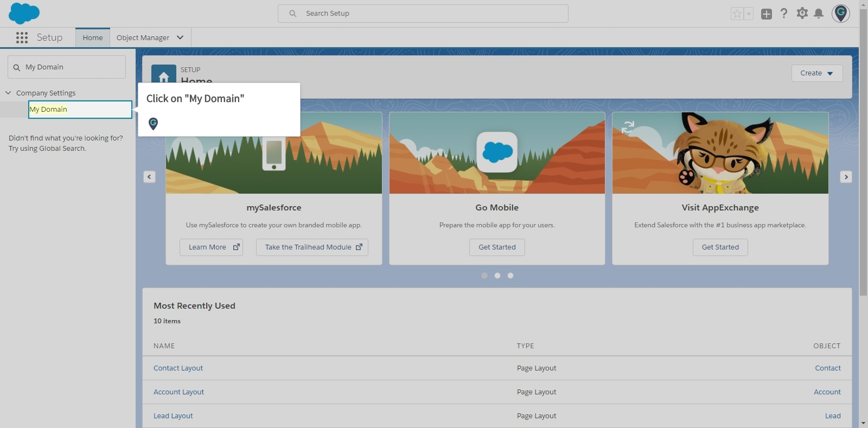The height and width of the screenshot is (428, 868).
Task: Click the Setup Home house icon
Action: [164, 76]
